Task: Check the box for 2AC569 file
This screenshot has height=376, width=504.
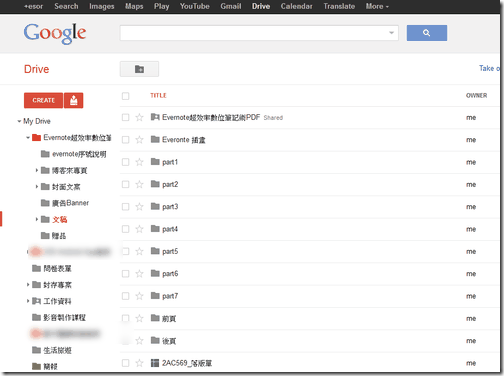Action: click(x=125, y=363)
